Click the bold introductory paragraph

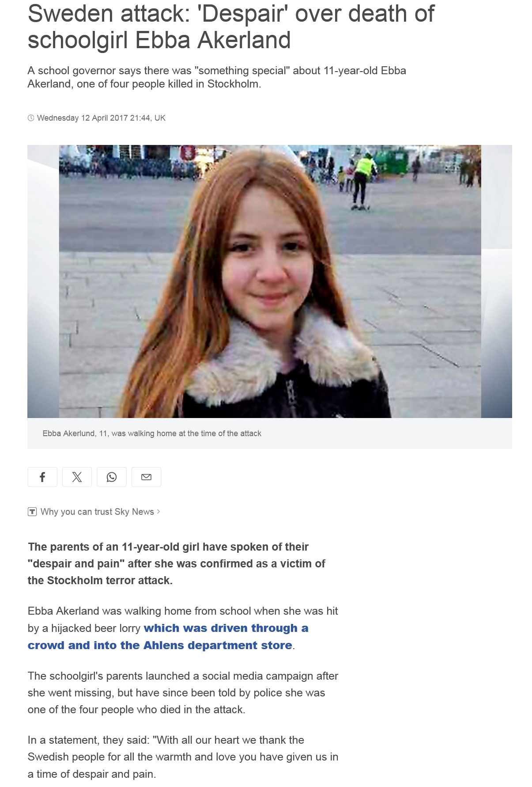click(177, 564)
